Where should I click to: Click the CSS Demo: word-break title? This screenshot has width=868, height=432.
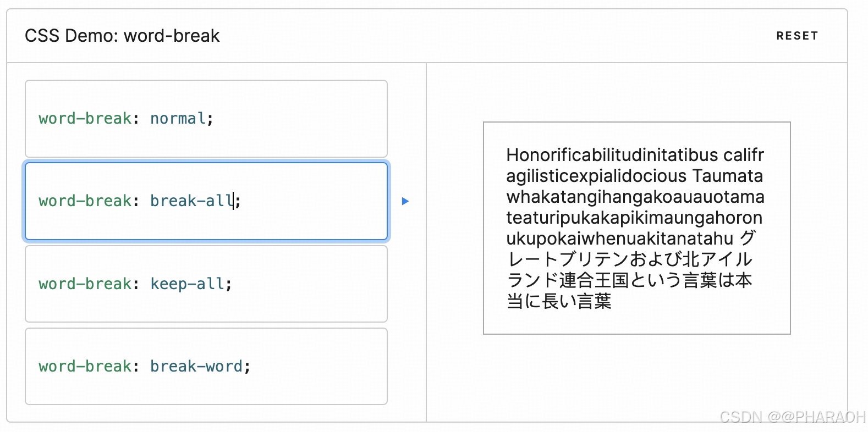[x=122, y=35]
